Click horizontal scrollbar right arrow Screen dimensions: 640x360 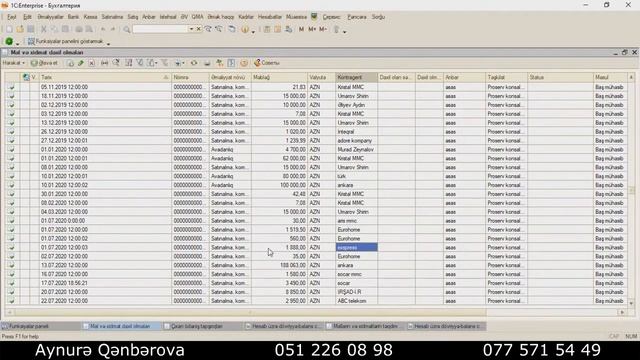622,312
